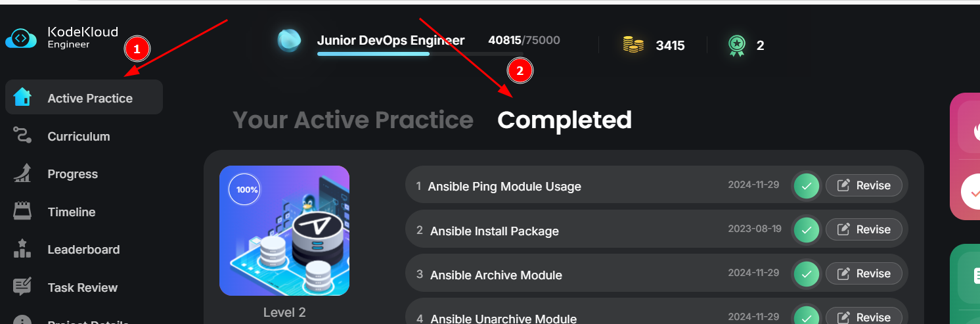Click the green checkmark for Ansible Ping Module
Screen dimensions: 980x324
coord(806,186)
